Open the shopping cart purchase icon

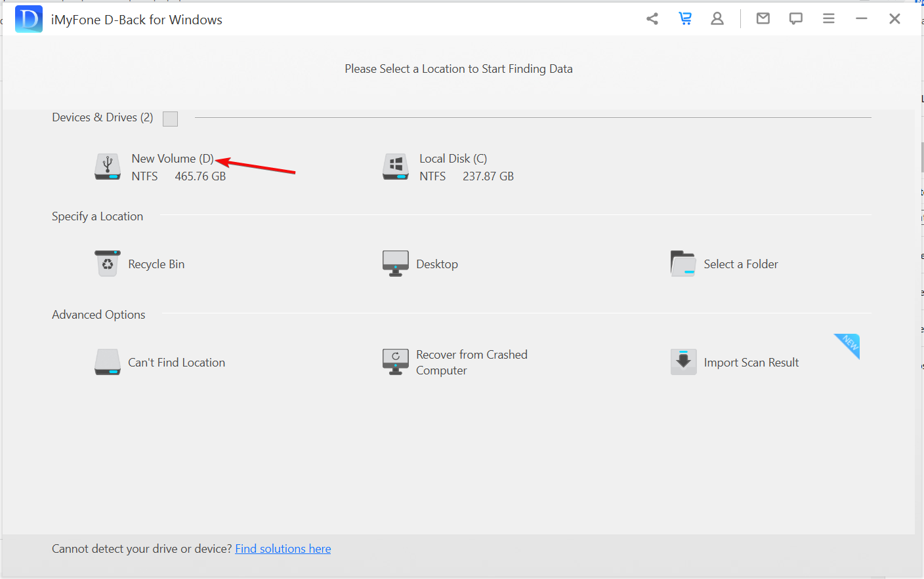[x=685, y=19]
